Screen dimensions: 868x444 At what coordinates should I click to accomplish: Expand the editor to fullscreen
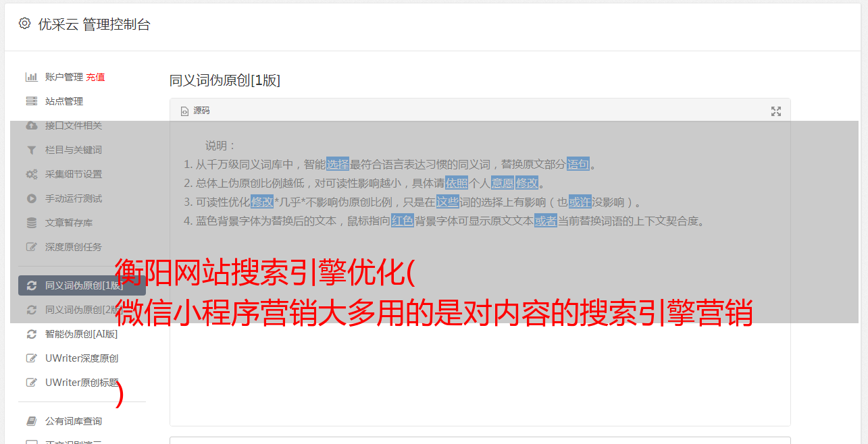tap(776, 111)
